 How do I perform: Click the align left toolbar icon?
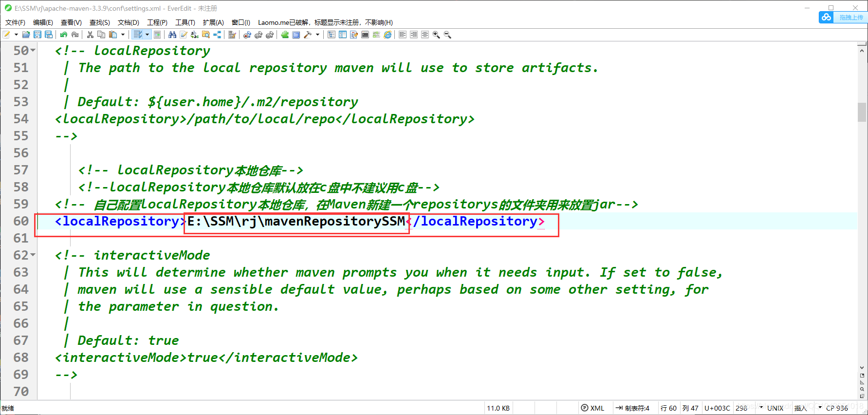(403, 35)
